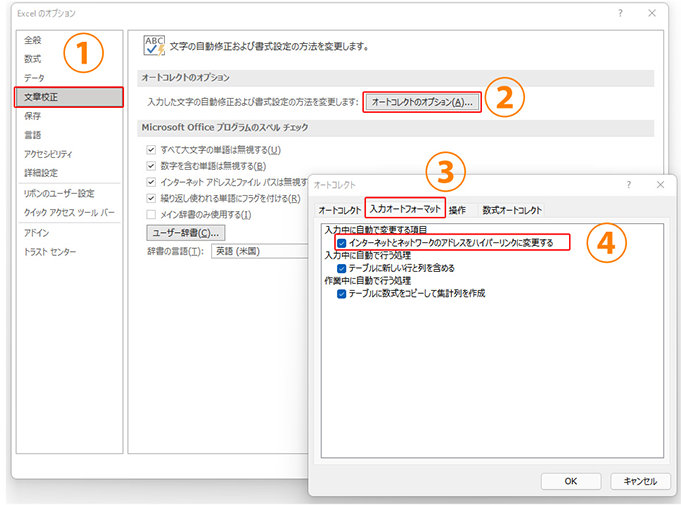Enable メイン辞書のみ使用する checkbox

151,215
